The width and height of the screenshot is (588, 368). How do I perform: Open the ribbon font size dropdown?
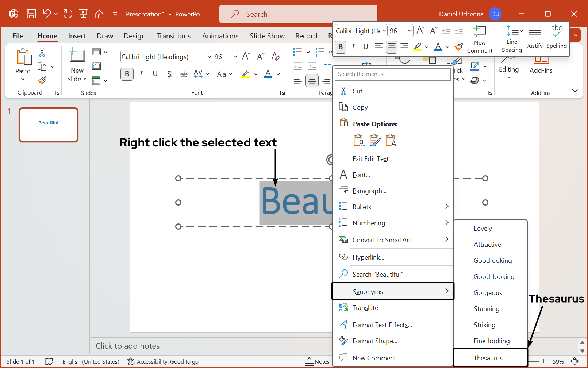coord(235,57)
